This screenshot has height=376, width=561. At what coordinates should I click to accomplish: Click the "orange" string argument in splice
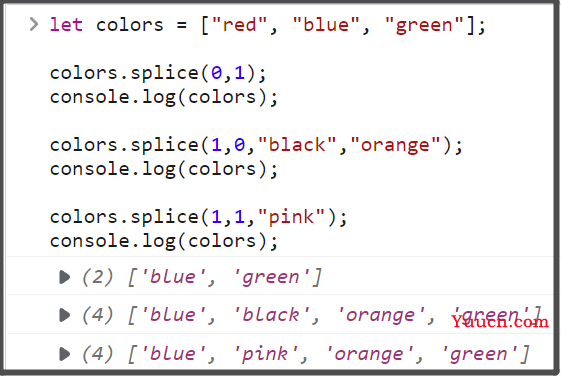[395, 146]
